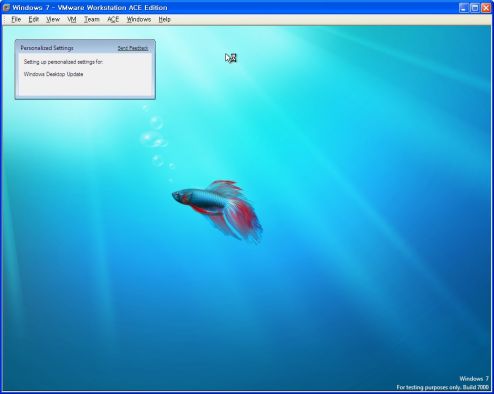This screenshot has width=494, height=394.
Task: Open the Edit menu
Action: coord(33,19)
